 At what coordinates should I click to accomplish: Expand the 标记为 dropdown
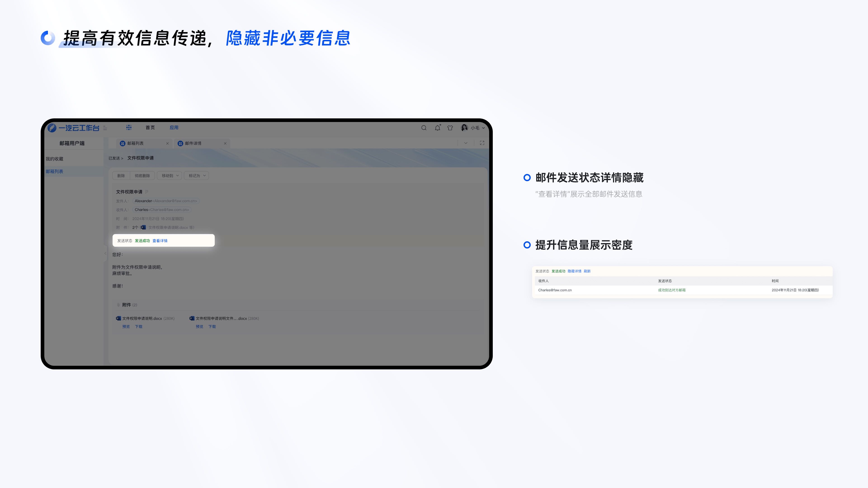pos(196,176)
